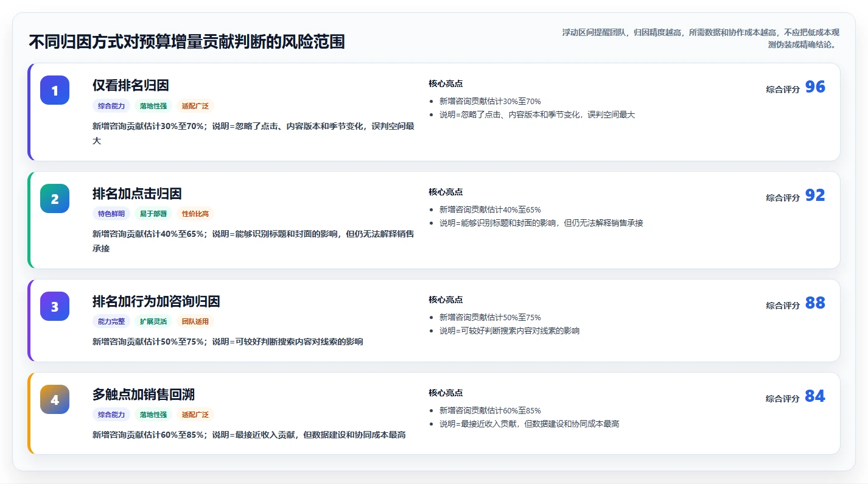Click 综合评分 label beside score 88
The height and width of the screenshot is (484, 868).
tap(783, 306)
